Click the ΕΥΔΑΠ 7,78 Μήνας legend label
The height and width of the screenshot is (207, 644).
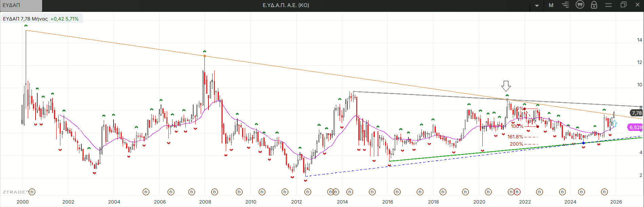coord(25,19)
